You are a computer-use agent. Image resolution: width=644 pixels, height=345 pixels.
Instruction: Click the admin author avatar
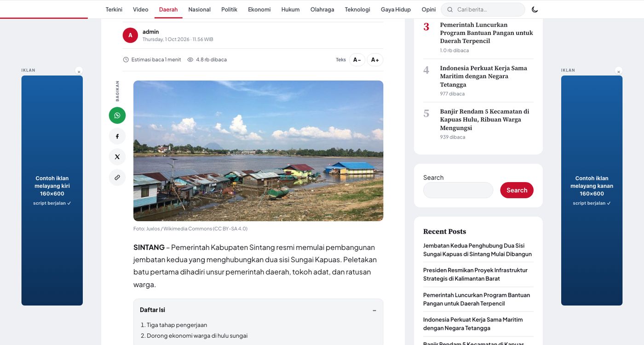click(x=130, y=35)
